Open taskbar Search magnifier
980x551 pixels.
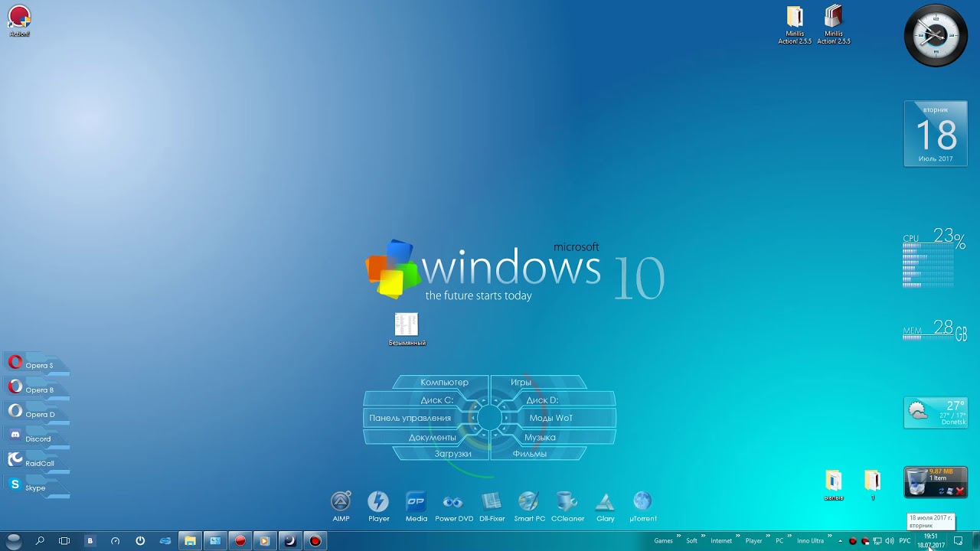pos(40,541)
